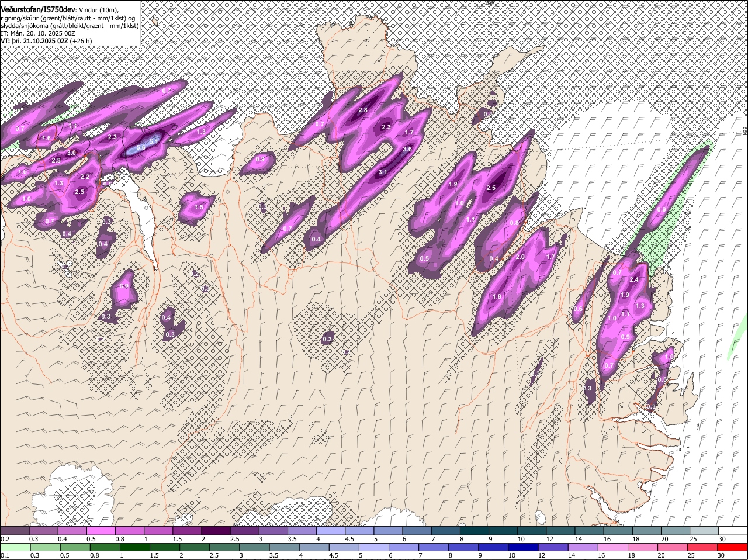Pick the pink rain swatch between 18 and 20
The image size is (748, 560).
pos(644,547)
